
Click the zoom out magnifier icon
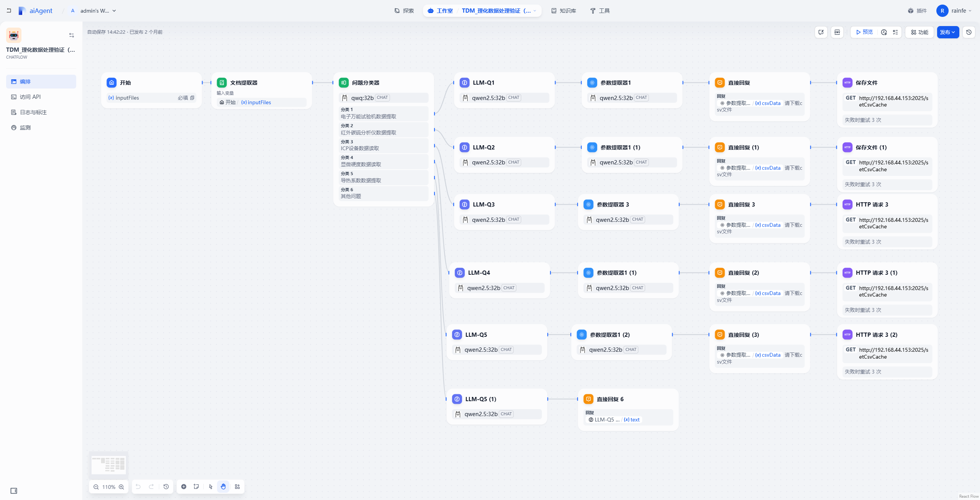tap(96, 487)
